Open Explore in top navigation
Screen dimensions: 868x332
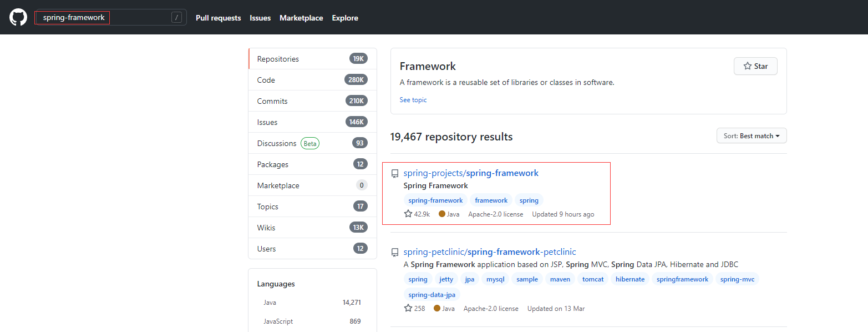(x=345, y=18)
